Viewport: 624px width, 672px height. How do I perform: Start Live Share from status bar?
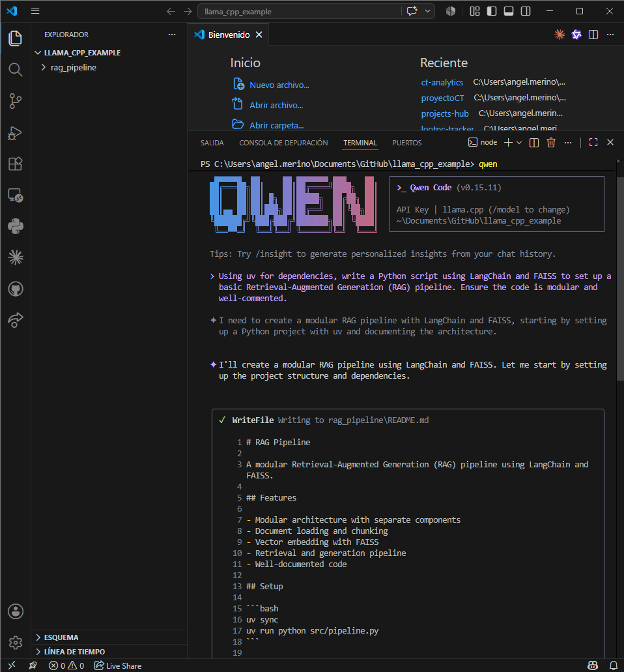118,665
